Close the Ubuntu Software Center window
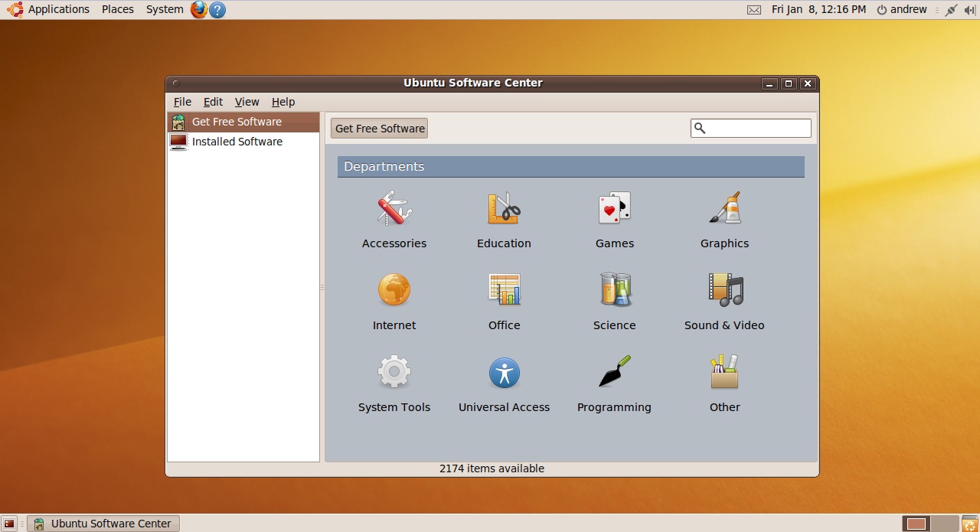 807,83
